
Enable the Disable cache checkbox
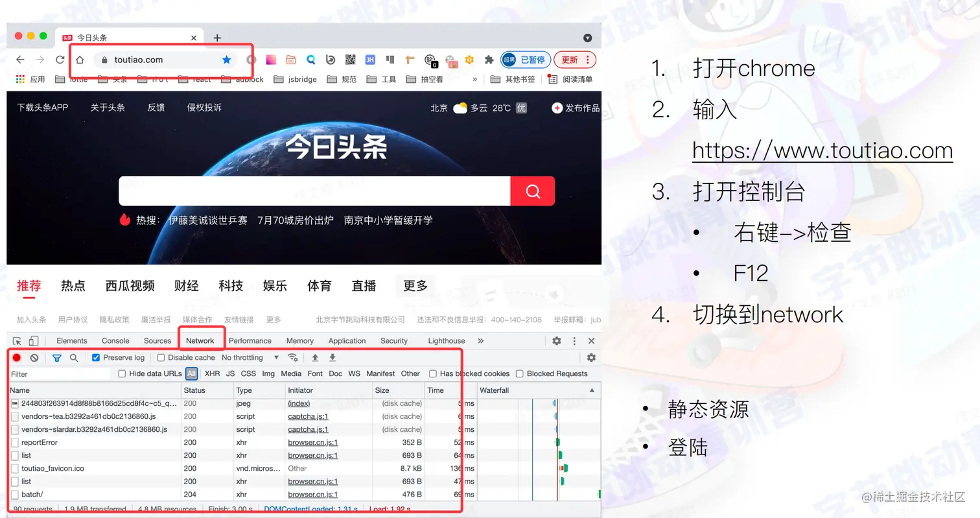coord(161,357)
